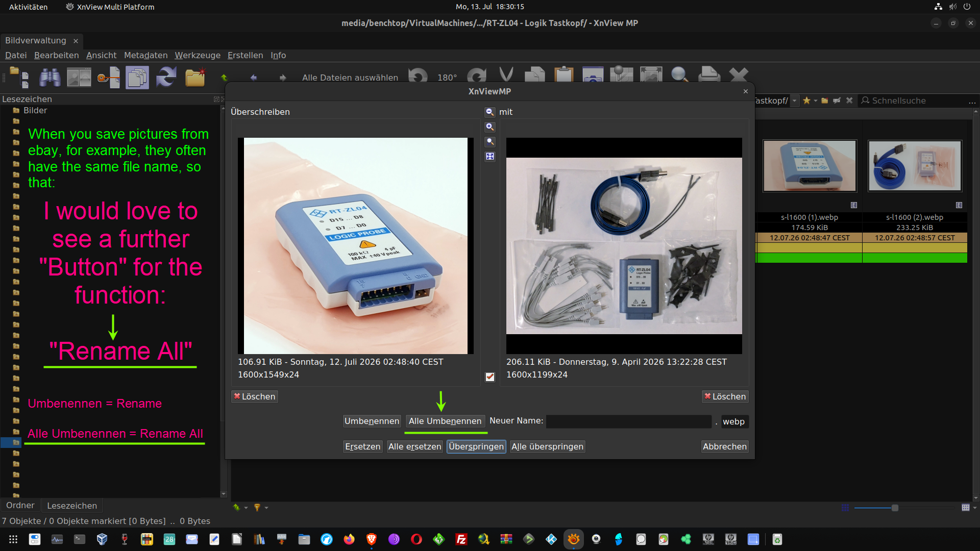Screen dimensions: 980x551
Task: Click the sort arrows icon below browser
Action: point(236,508)
